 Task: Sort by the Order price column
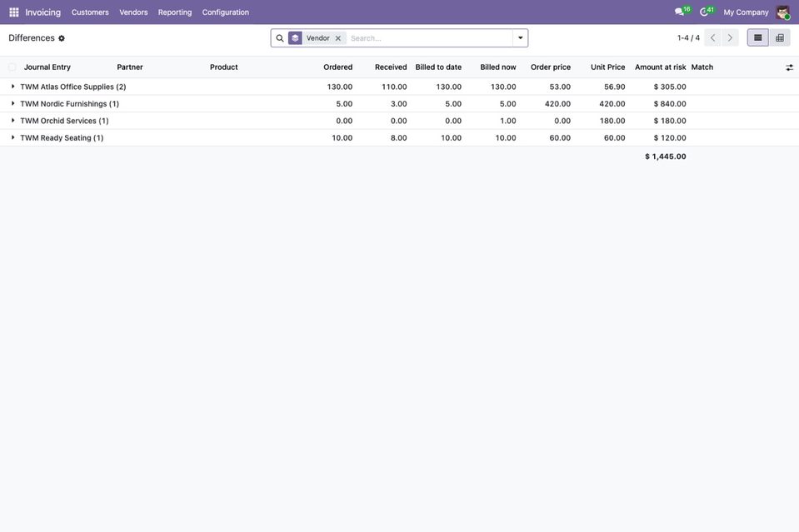point(551,67)
